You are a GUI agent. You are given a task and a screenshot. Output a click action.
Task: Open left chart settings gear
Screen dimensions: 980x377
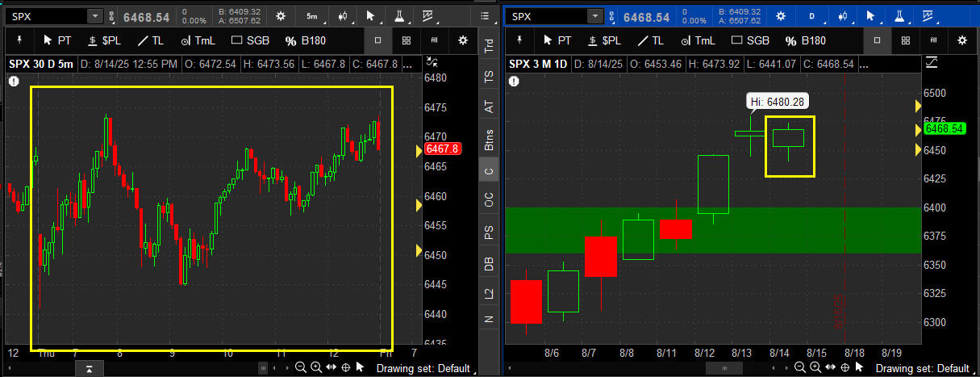pyautogui.click(x=280, y=15)
